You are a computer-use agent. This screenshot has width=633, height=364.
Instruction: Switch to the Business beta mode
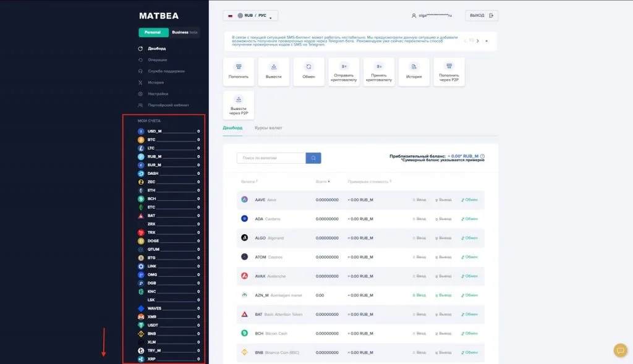point(184,32)
